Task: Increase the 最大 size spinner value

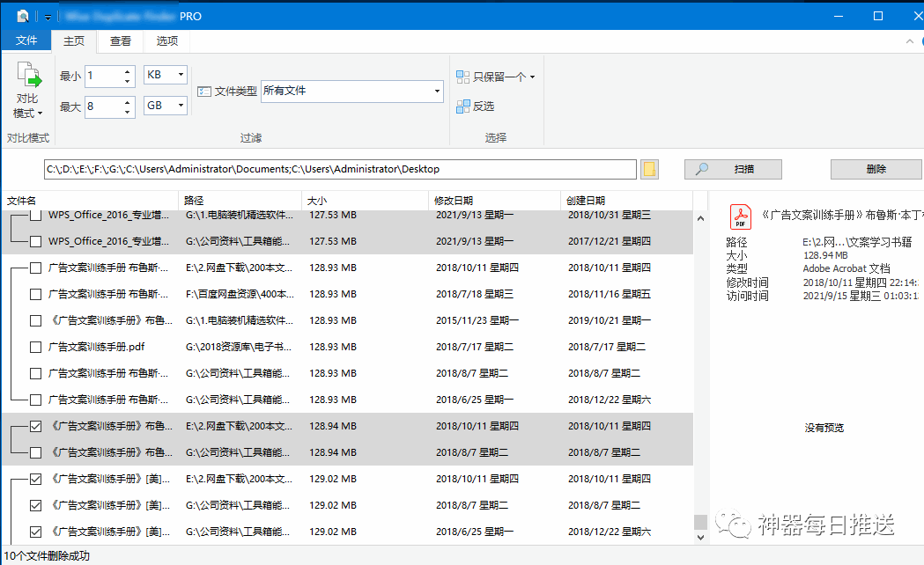Action: click(128, 102)
